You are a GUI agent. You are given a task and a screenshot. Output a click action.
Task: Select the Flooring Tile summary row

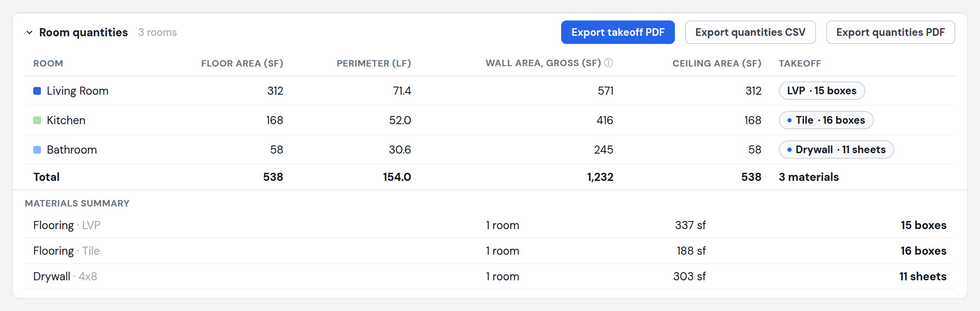(490, 251)
